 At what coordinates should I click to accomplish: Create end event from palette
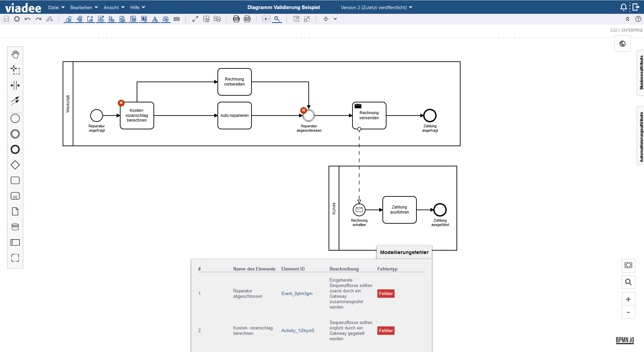click(15, 150)
